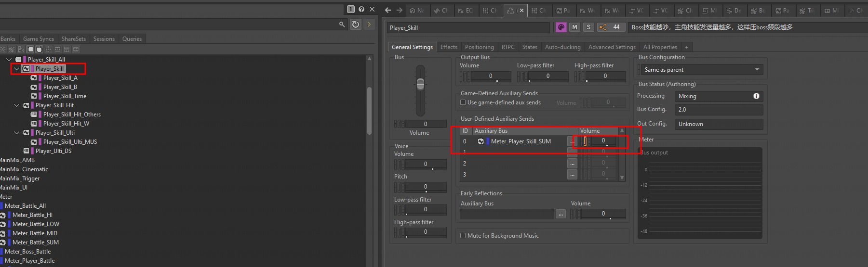Click the Player_Skill_Hit_W bus icon

pos(34,124)
